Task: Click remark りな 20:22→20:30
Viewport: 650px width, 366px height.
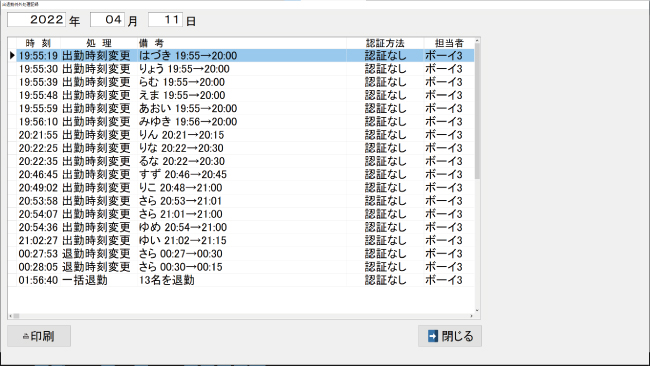Action: point(181,148)
